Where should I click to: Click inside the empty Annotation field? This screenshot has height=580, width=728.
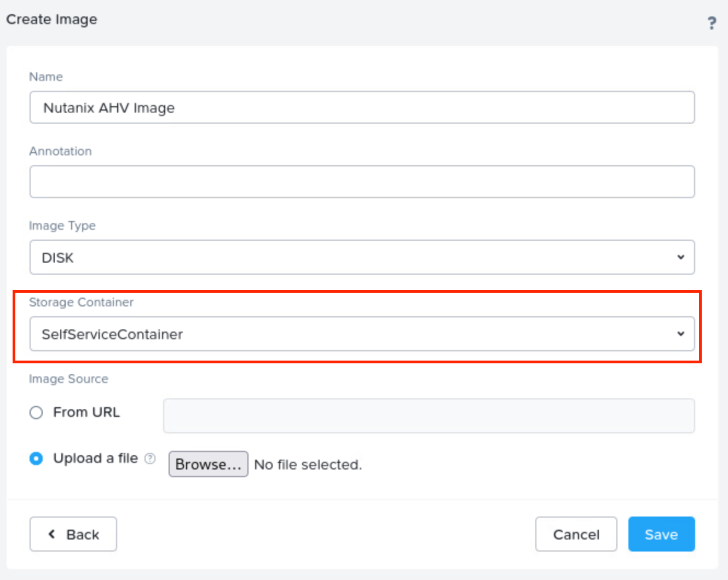[361, 181]
